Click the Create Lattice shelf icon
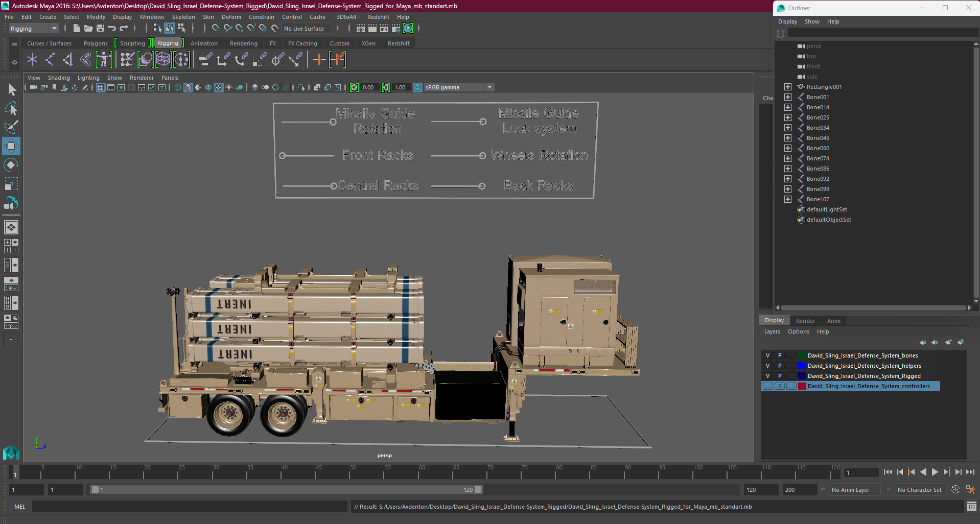Viewport: 980px width, 524px height. coord(163,60)
